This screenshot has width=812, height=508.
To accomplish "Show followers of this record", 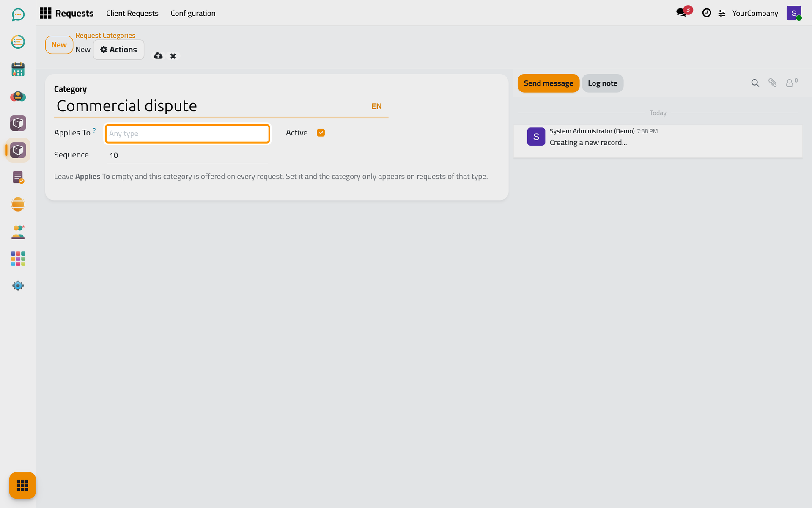I will (x=791, y=83).
